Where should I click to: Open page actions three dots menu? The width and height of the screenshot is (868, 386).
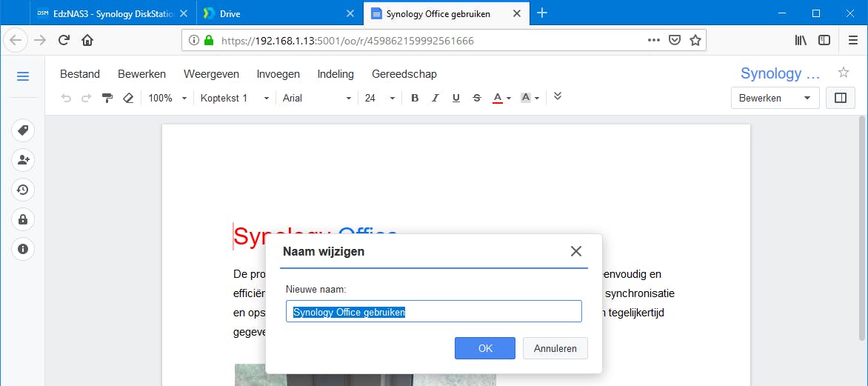[x=654, y=41]
